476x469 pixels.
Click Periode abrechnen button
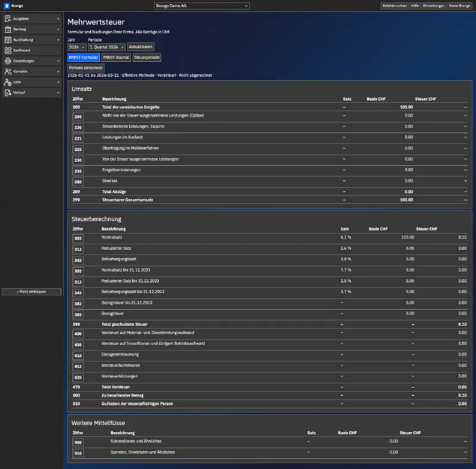[86, 68]
